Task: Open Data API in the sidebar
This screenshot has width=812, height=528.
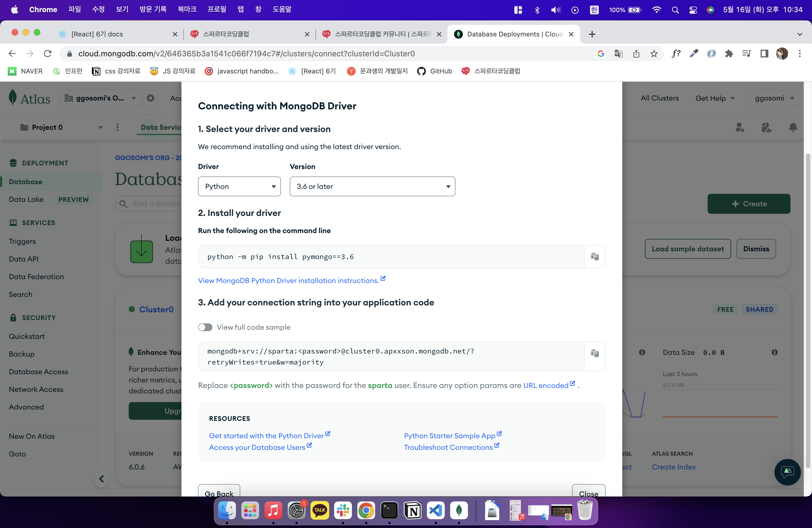Action: (23, 259)
